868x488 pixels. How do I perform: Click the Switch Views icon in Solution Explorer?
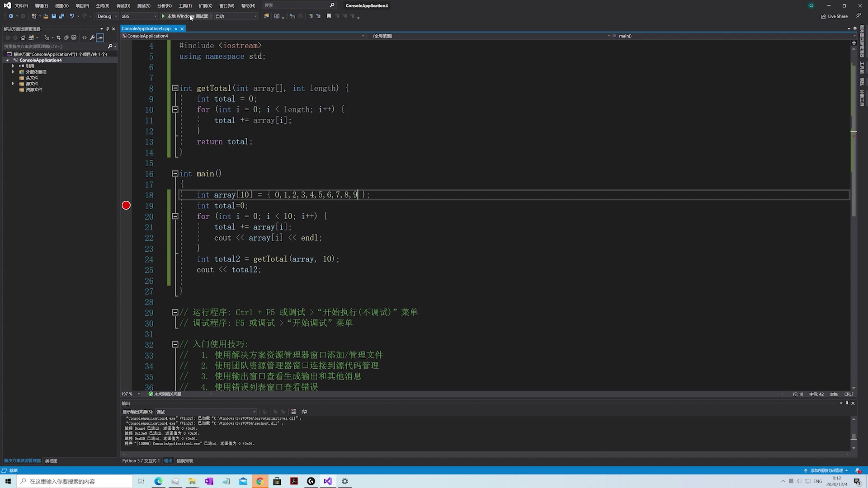[x=31, y=38]
